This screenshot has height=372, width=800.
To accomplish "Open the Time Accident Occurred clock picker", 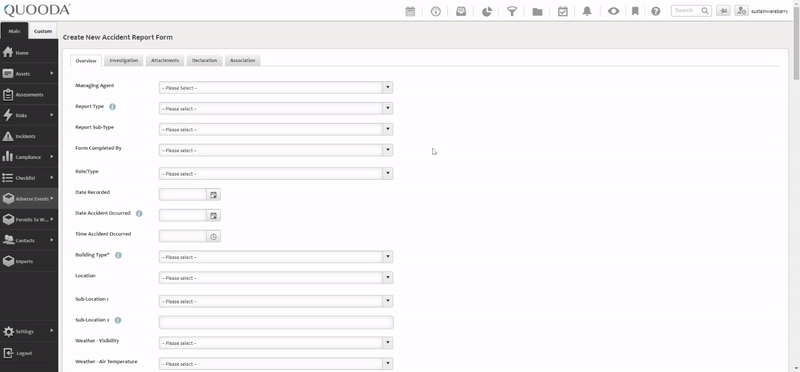I will [214, 236].
